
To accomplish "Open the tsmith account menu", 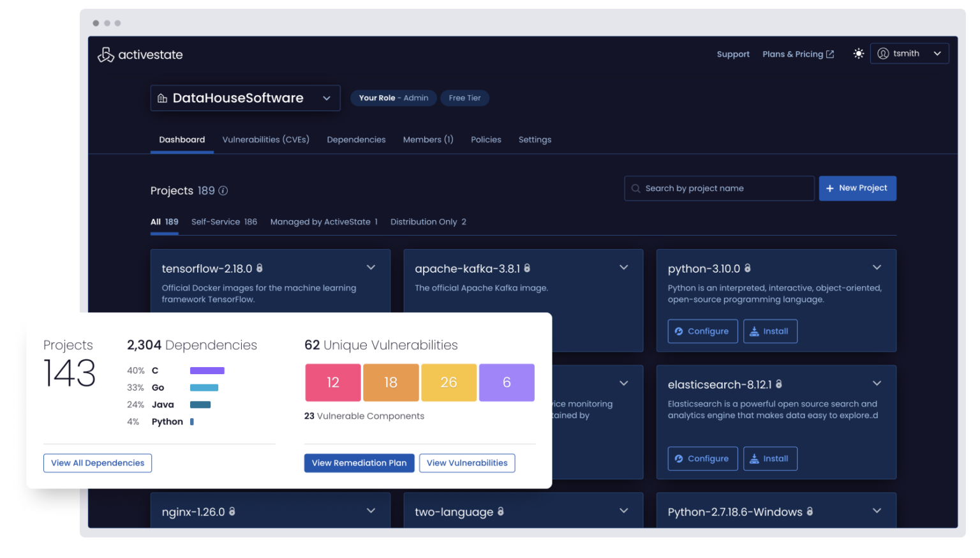I will (x=909, y=53).
